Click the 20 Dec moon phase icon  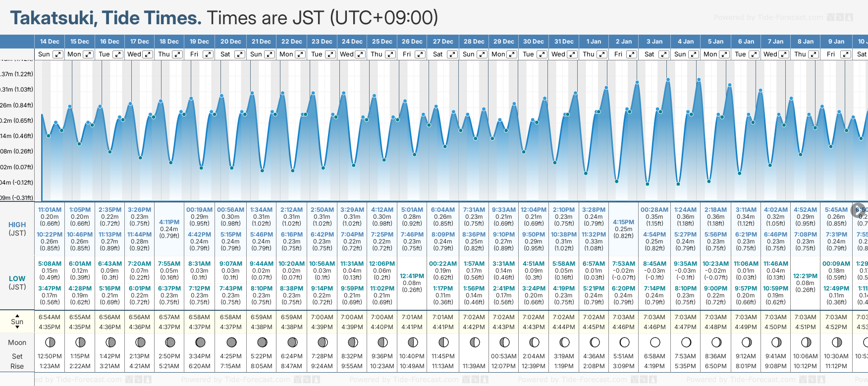[231, 342]
